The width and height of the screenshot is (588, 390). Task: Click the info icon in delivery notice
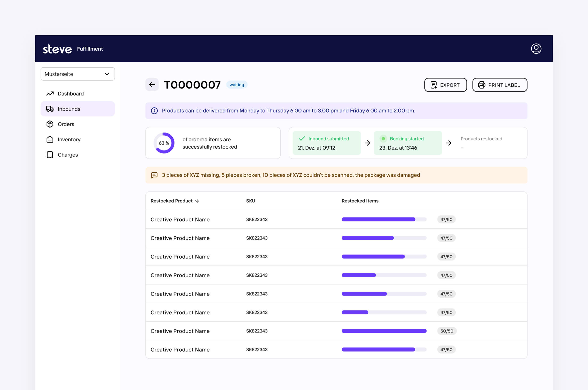(x=154, y=111)
